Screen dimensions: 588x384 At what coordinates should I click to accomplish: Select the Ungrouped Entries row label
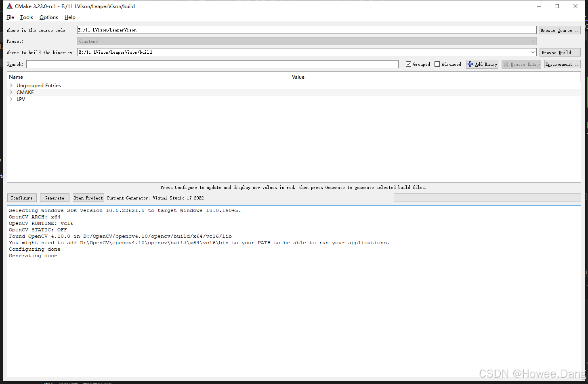point(39,86)
